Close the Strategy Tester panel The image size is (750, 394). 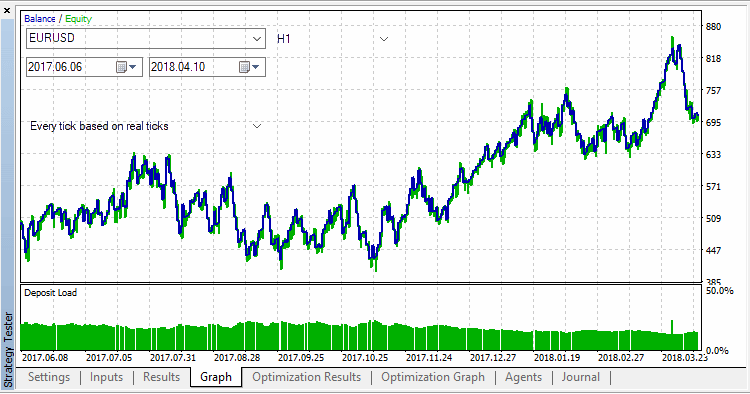[7, 11]
